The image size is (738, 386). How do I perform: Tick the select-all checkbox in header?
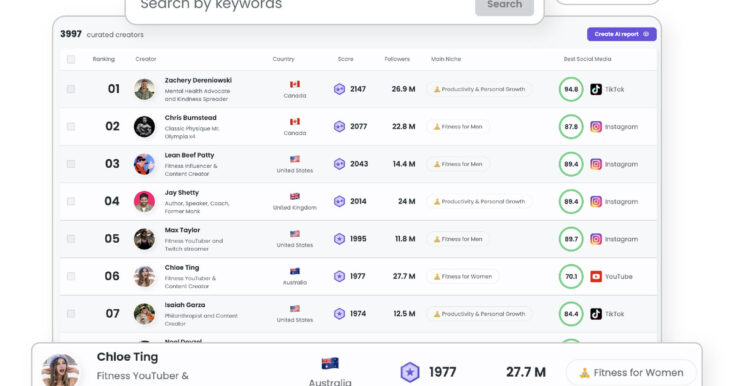click(x=71, y=59)
